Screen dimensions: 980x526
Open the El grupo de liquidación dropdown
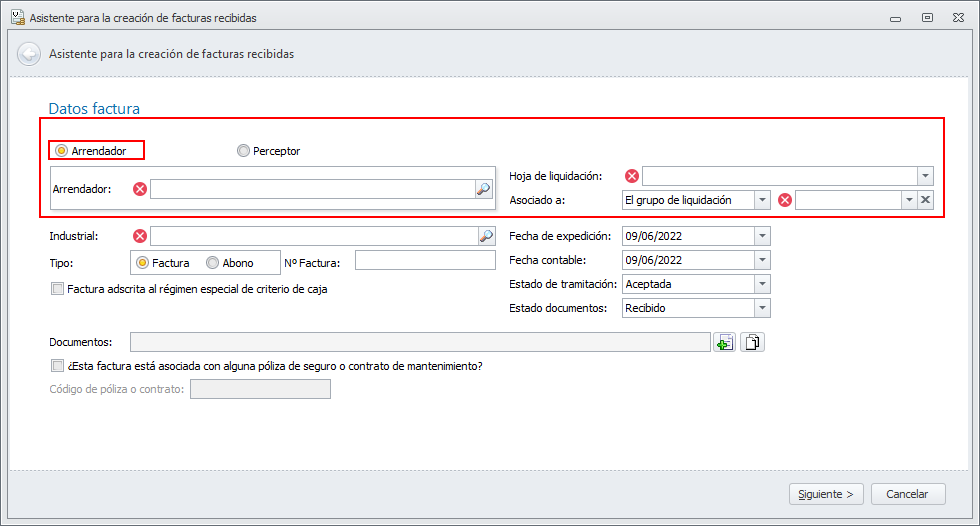(762, 200)
